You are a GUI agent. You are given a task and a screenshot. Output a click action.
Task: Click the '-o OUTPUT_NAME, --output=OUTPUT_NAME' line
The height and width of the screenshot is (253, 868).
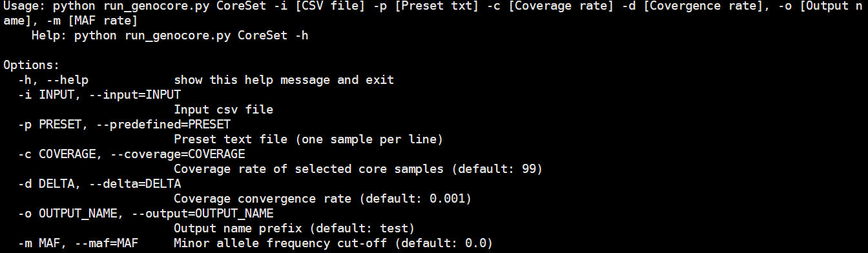click(x=145, y=214)
